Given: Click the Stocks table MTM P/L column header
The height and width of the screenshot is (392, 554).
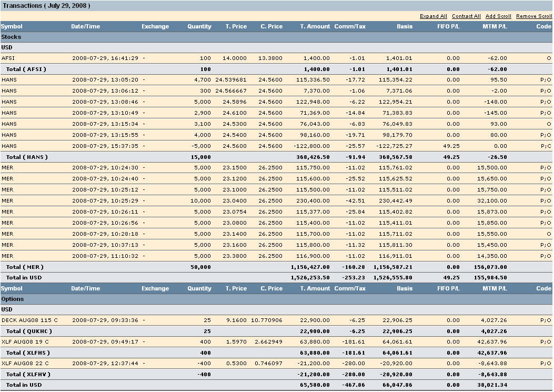Looking at the screenshot, I should click(495, 26).
